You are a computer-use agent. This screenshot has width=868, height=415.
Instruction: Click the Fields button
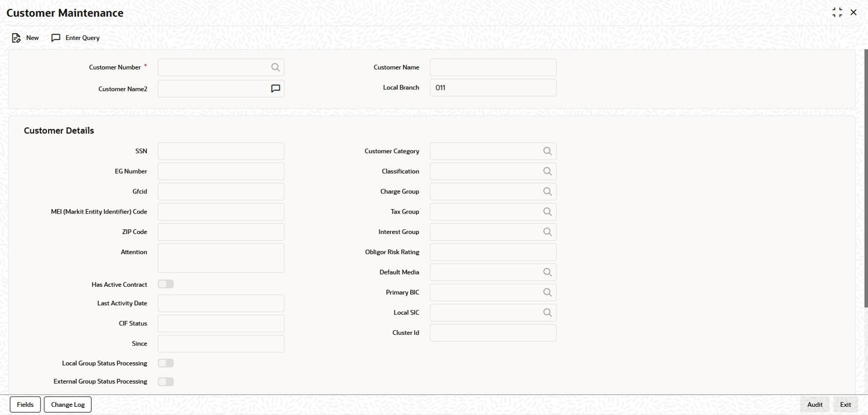[25, 405]
